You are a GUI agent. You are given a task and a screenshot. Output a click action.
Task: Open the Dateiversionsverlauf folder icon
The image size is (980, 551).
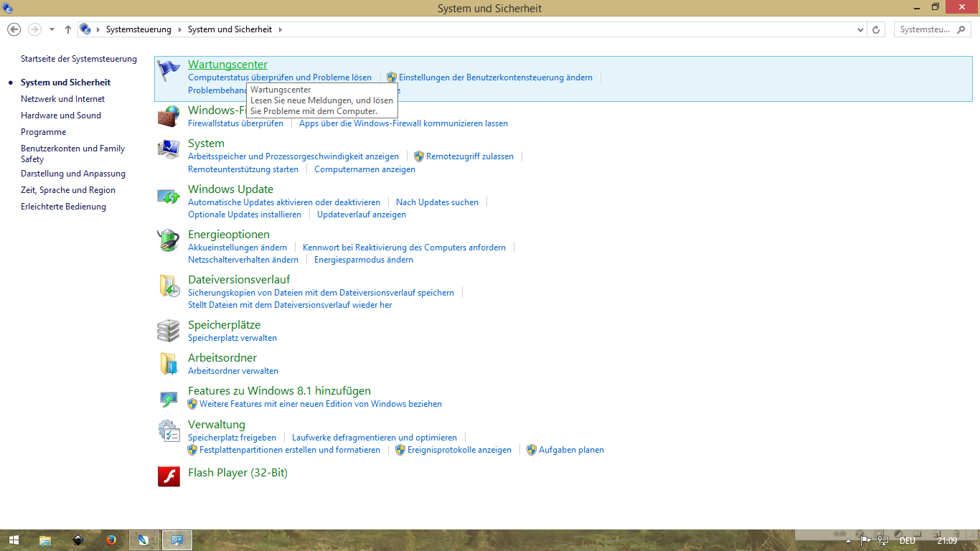[x=169, y=286]
